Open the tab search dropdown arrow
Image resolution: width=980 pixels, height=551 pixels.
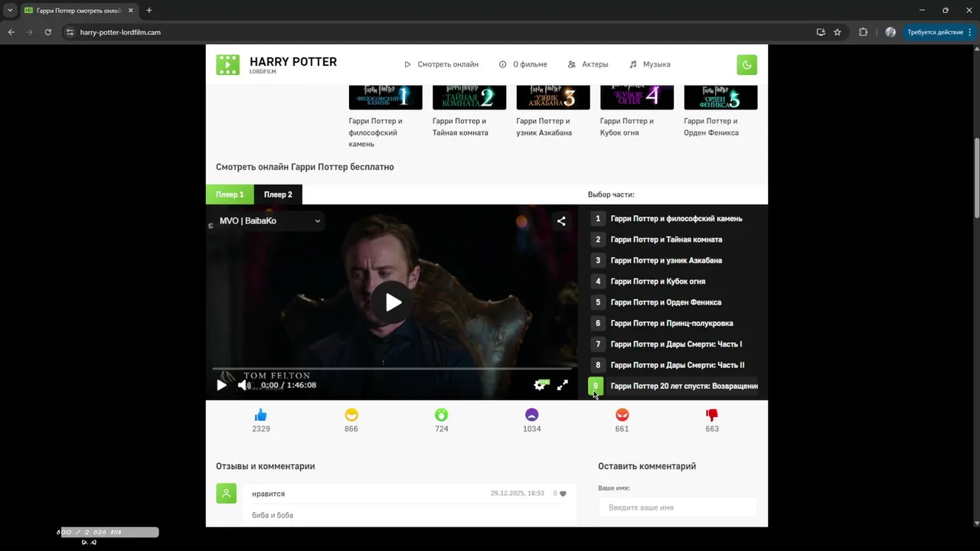[10, 11]
